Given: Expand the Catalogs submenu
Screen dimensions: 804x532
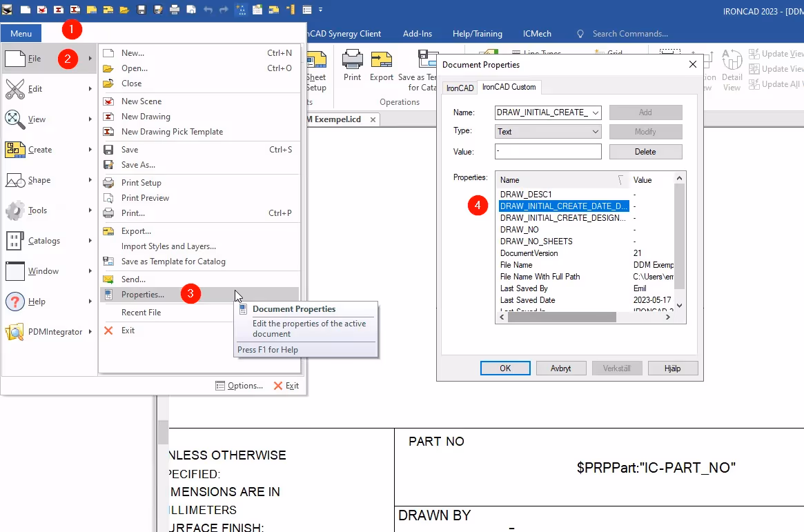Looking at the screenshot, I should [x=49, y=240].
